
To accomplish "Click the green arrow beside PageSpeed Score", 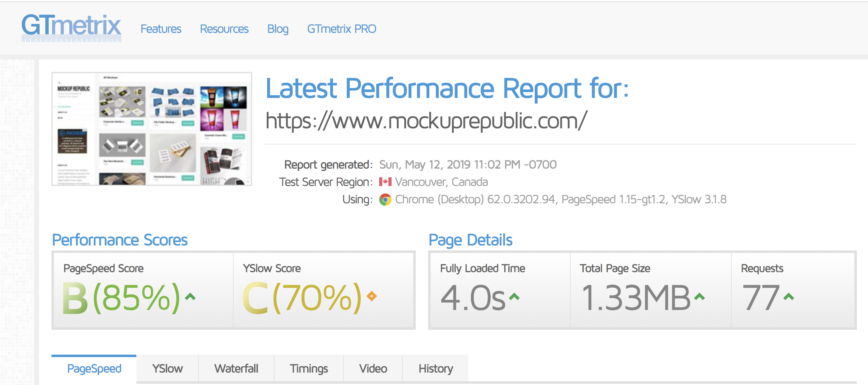I will 191,297.
